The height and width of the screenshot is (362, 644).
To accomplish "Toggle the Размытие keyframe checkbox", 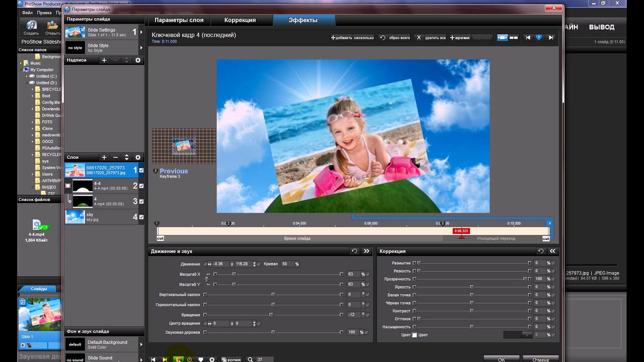I will click(553, 263).
